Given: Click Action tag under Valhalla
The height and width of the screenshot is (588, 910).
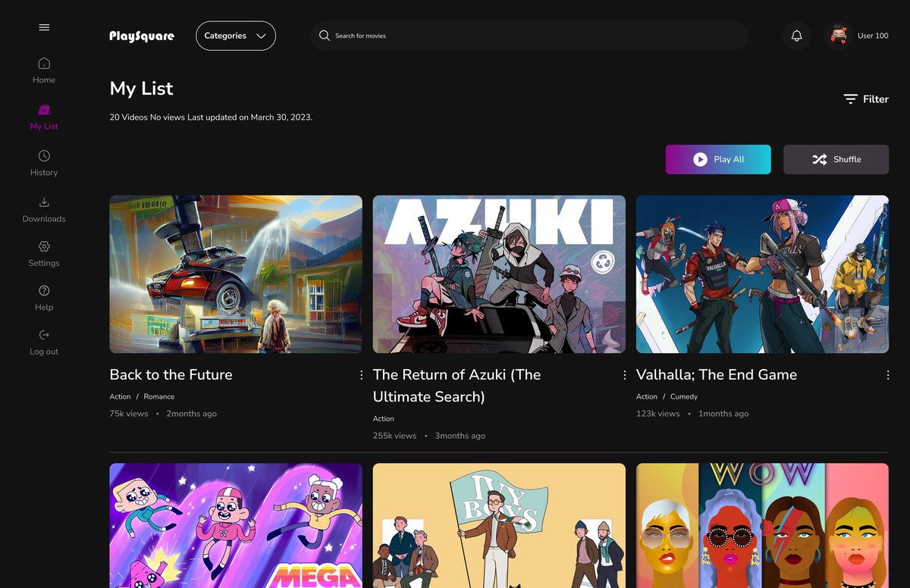Looking at the screenshot, I should [647, 396].
